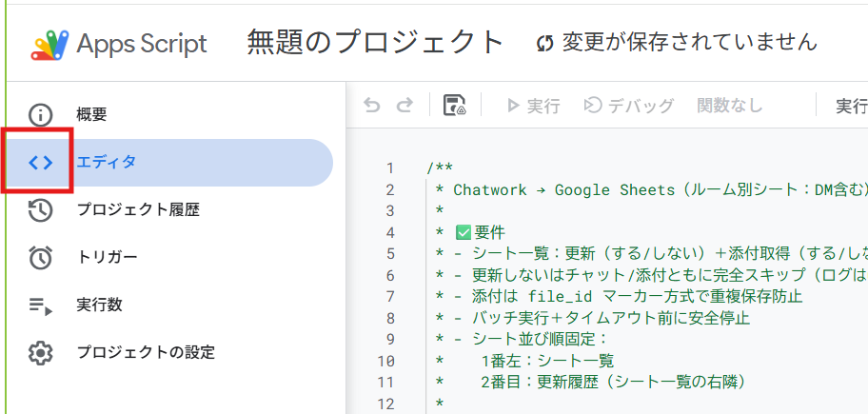Open プロジェクトの設定 gear settings
The image size is (868, 414).
[x=145, y=353]
